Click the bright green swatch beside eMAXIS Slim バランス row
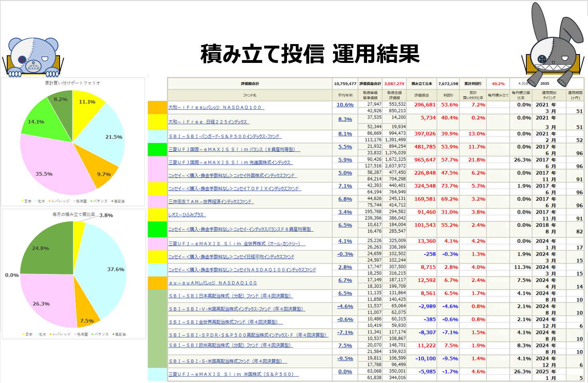Image resolution: width=588 pixels, height=383 pixels. [x=157, y=149]
